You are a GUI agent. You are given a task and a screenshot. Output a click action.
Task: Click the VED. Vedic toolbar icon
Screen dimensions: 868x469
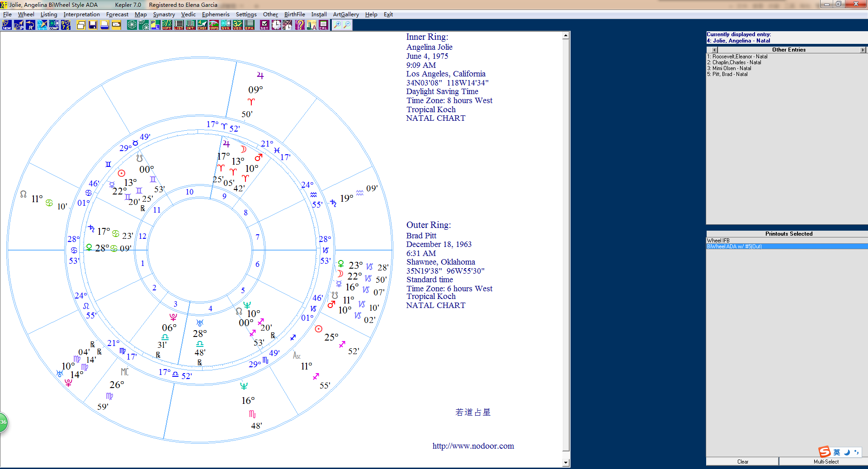tap(237, 25)
